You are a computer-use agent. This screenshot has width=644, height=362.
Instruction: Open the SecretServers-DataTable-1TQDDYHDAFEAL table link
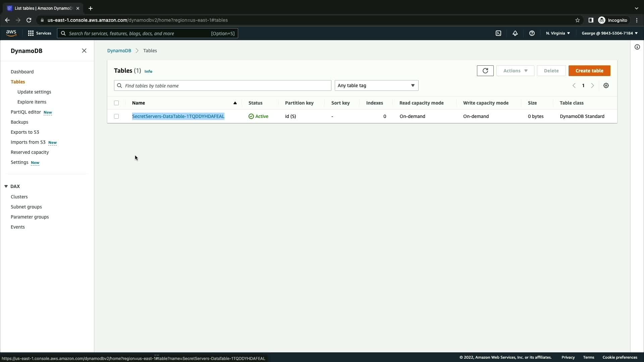pos(178,116)
